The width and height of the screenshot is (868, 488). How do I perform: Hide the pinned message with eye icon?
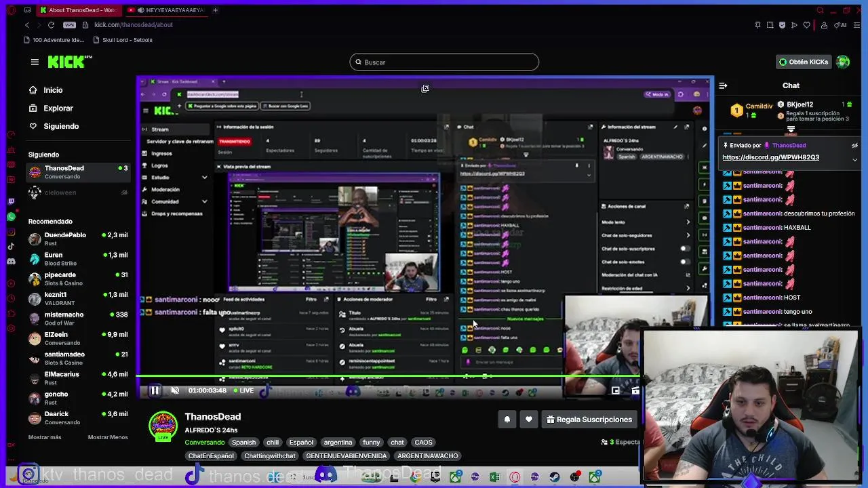[854, 145]
